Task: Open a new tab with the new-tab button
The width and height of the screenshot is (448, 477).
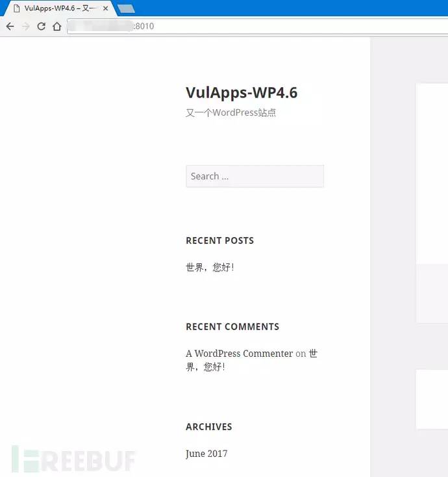Action: coord(126,9)
